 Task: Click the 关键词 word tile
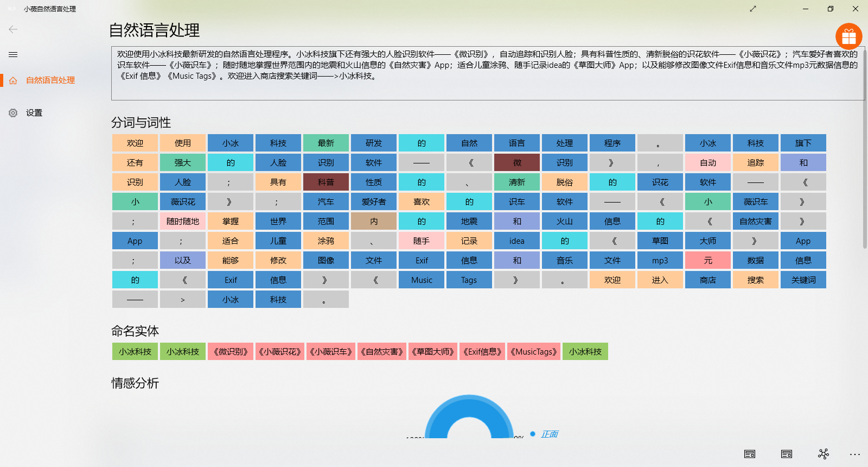pos(803,280)
